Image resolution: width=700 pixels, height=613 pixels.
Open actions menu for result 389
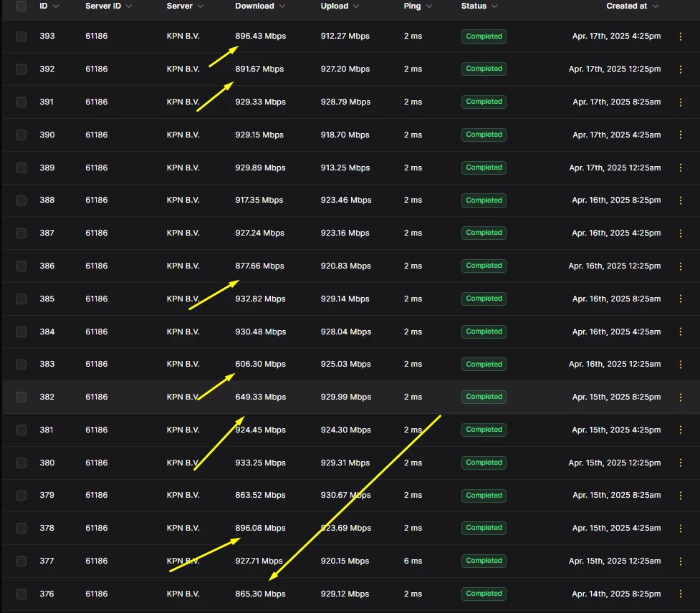681,168
